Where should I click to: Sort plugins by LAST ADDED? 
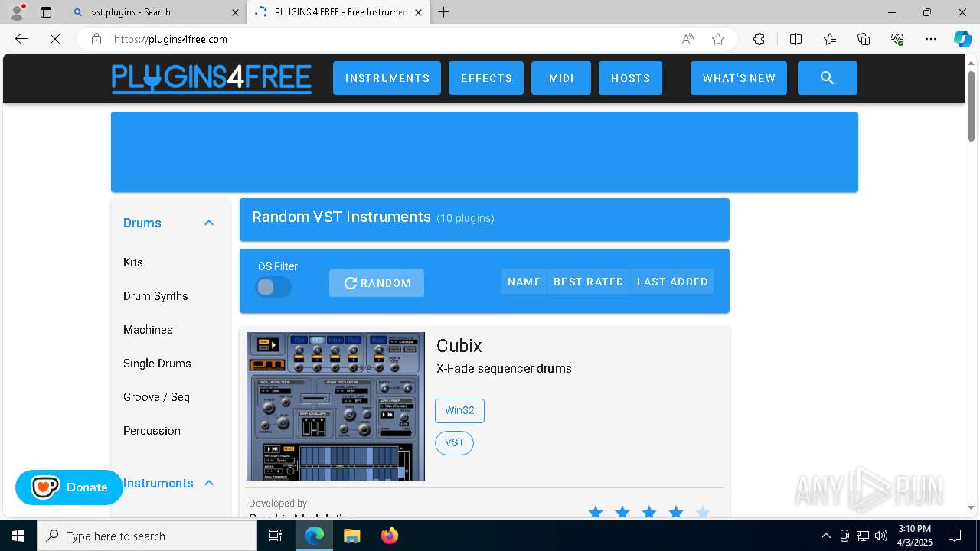click(x=672, y=282)
